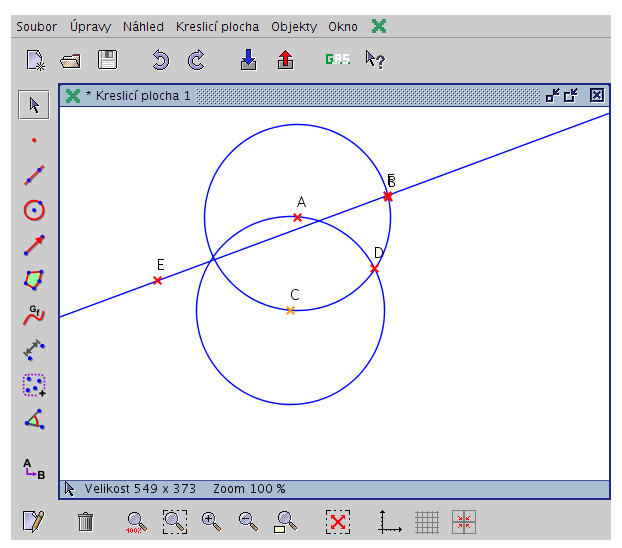Image resolution: width=622 pixels, height=548 pixels.
Task: Open the Objekty menu
Action: [x=294, y=27]
